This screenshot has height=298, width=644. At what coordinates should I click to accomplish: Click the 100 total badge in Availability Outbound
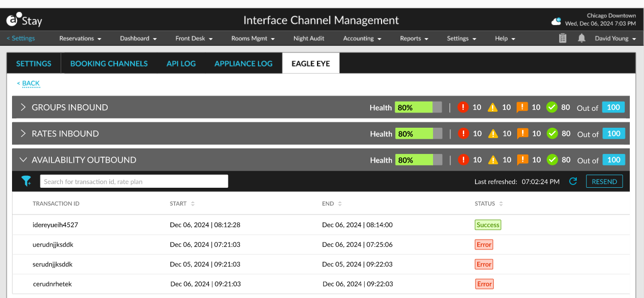613,160
